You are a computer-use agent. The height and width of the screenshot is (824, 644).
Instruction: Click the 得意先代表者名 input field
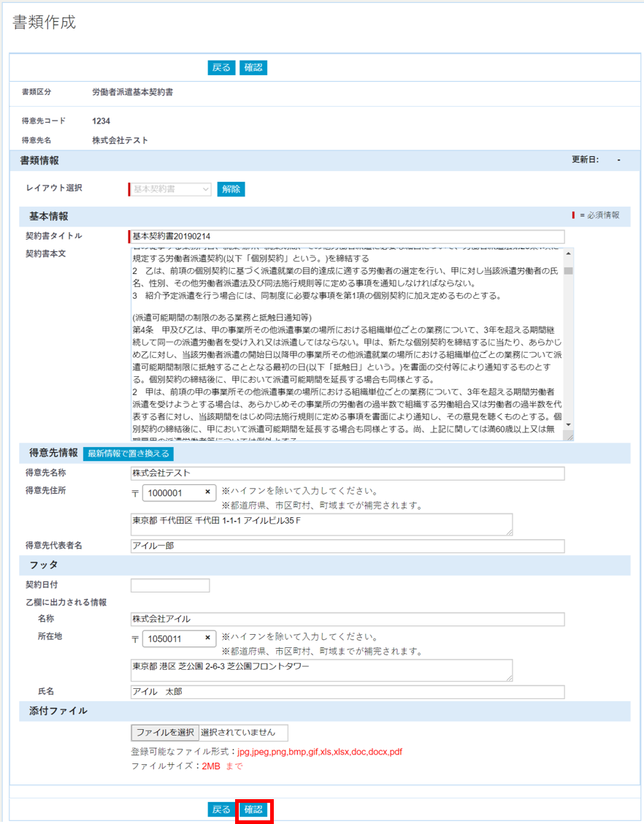click(348, 546)
